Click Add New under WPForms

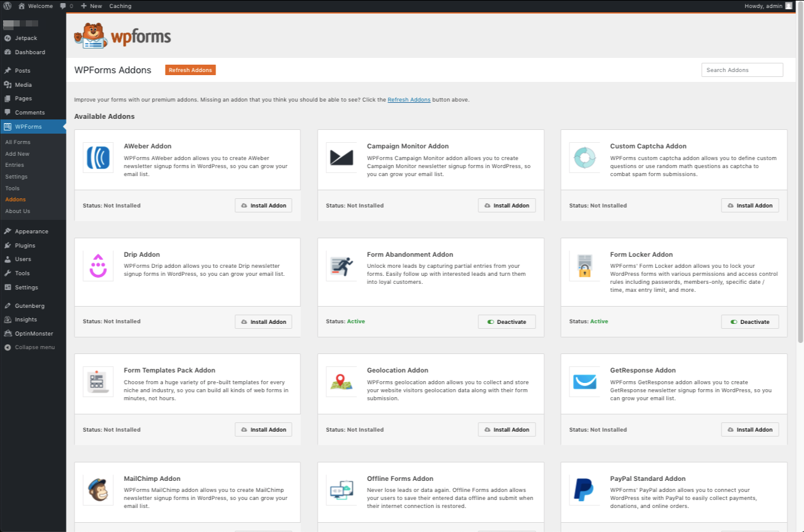[17, 154]
